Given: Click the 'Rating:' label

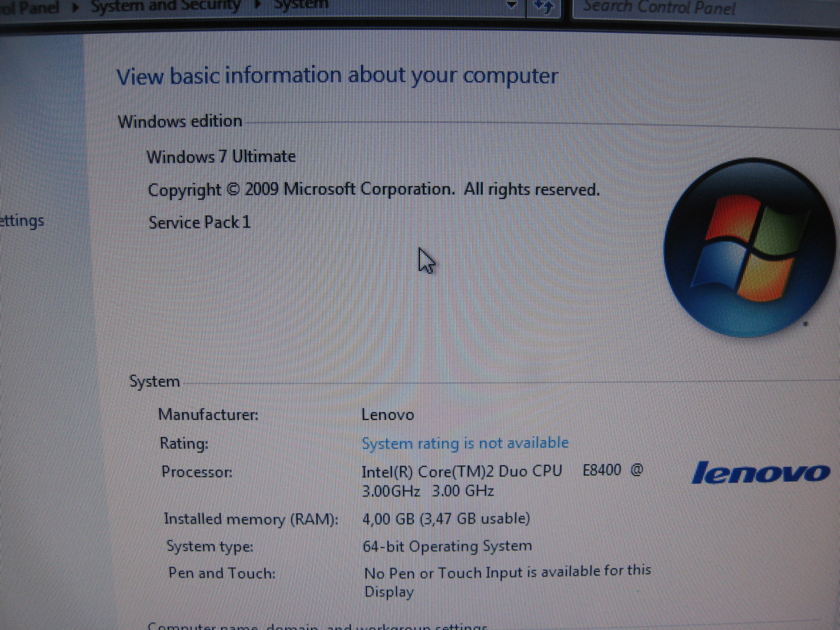Looking at the screenshot, I should (184, 444).
